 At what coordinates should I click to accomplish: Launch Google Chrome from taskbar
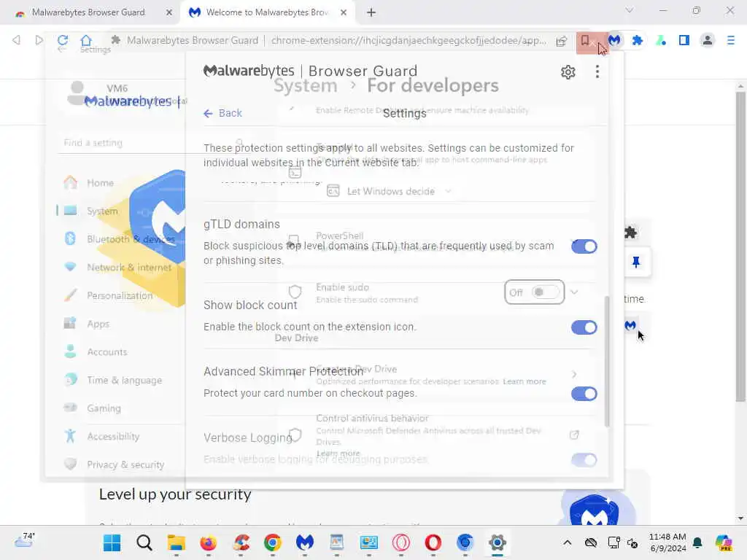(x=273, y=542)
